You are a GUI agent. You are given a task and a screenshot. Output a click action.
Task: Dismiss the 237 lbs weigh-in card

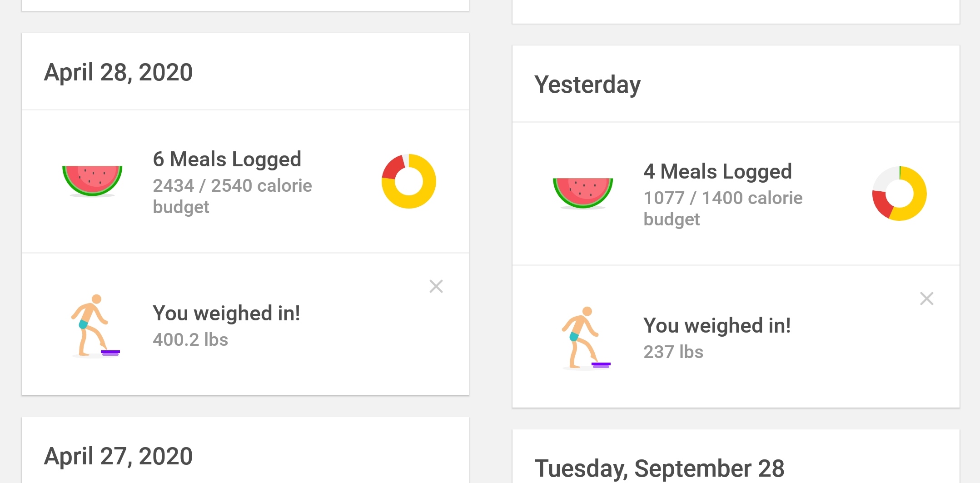927,299
